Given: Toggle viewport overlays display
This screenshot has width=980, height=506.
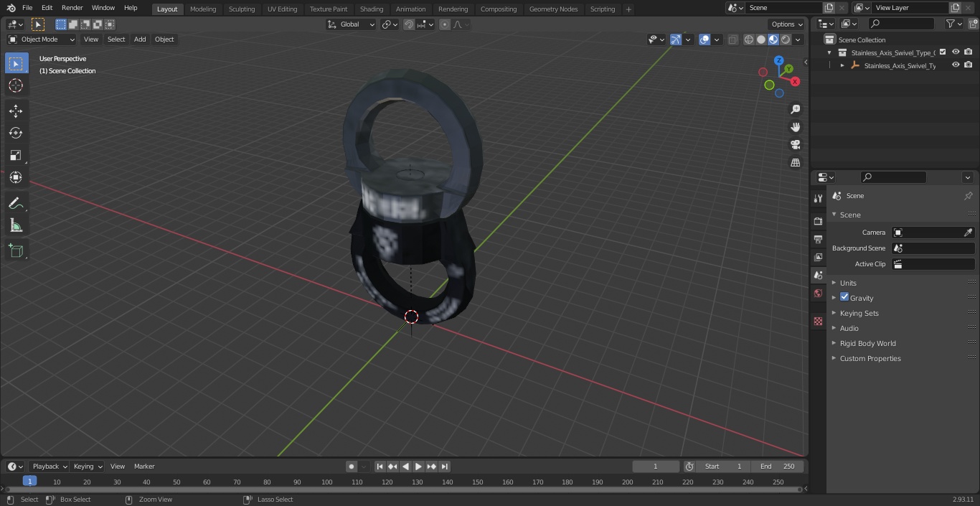Looking at the screenshot, I should 705,39.
